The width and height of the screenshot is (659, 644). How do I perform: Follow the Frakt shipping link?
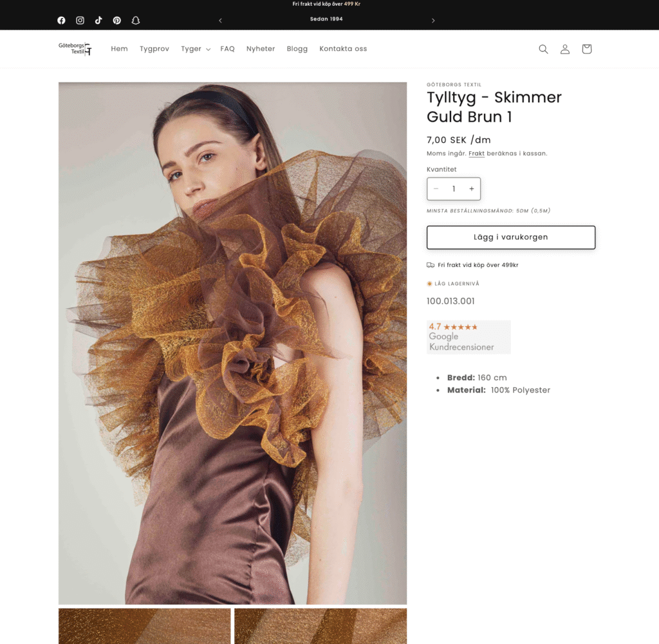pyautogui.click(x=477, y=153)
